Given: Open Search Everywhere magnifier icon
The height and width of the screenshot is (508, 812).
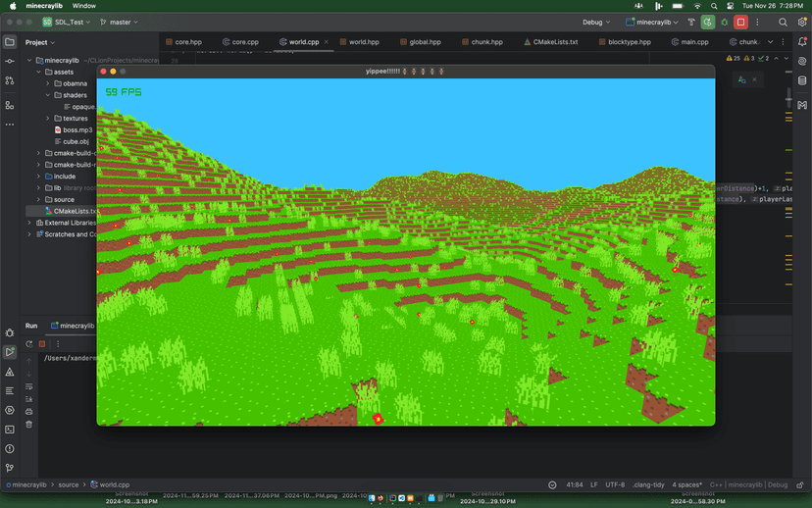Looking at the screenshot, I should pyautogui.click(x=783, y=22).
